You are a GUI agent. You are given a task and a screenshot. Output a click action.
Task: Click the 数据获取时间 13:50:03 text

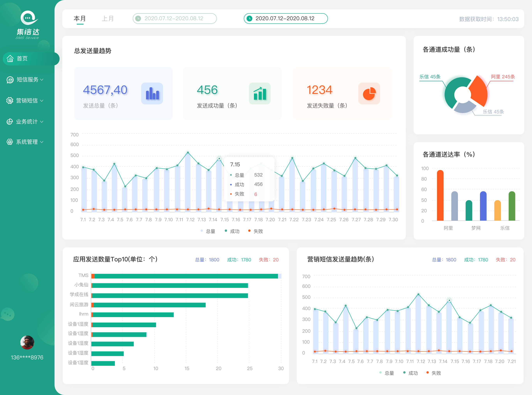[489, 19]
